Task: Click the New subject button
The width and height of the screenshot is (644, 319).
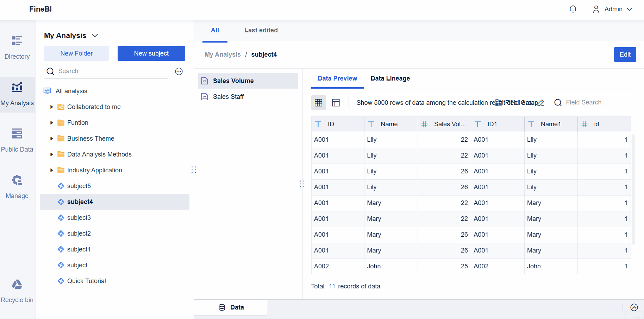Action: (x=151, y=53)
